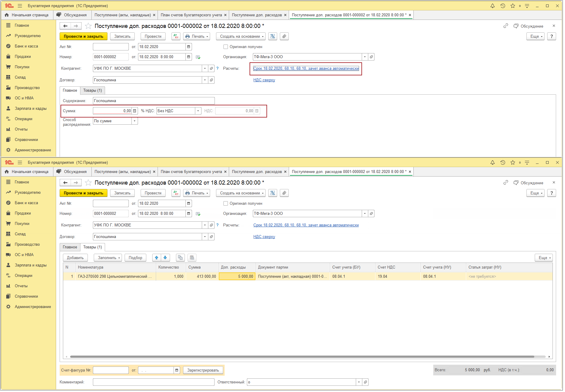Go forward with the right arrow in the lower window
Image resolution: width=565 pixels, height=392 pixels.
(x=76, y=183)
